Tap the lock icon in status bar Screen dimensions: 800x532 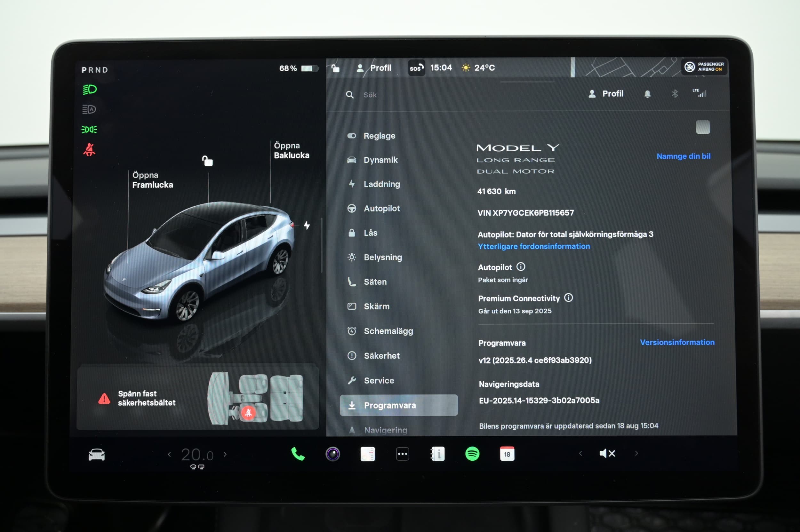pos(335,68)
